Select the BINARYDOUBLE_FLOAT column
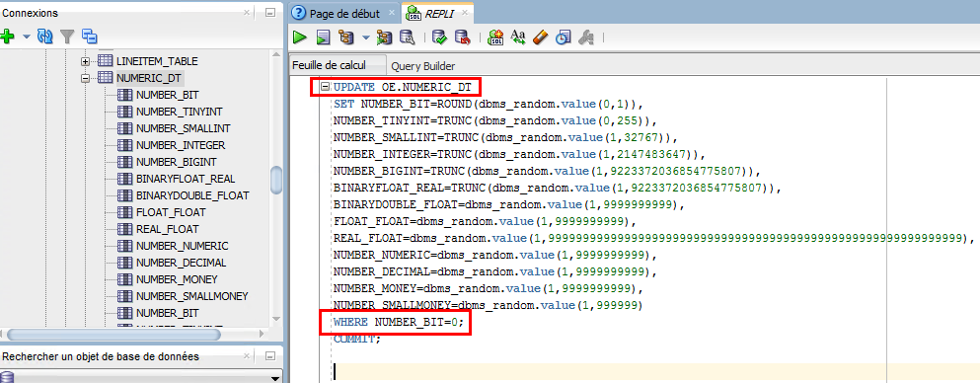Image resolution: width=980 pixels, height=383 pixels. pos(192,195)
